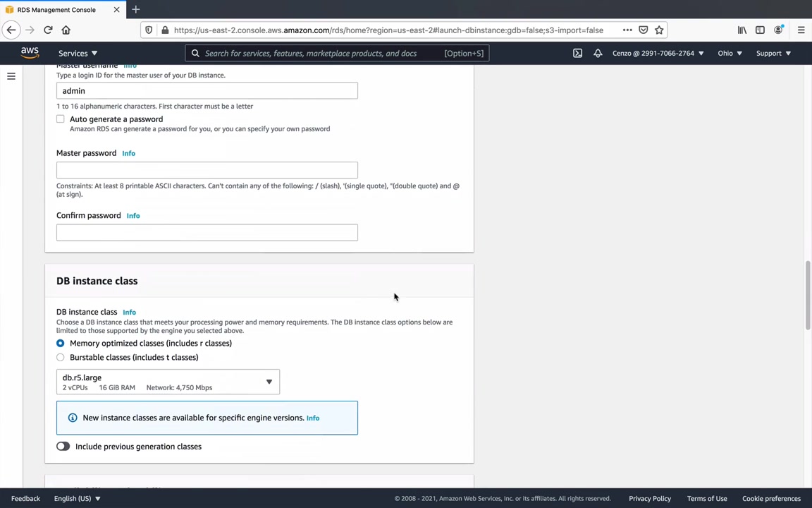Toggle Include previous generation classes

63,447
